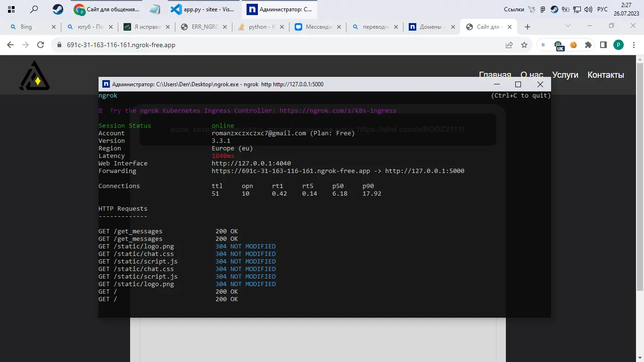
Task: Open the purple B extension
Action: coord(543,45)
